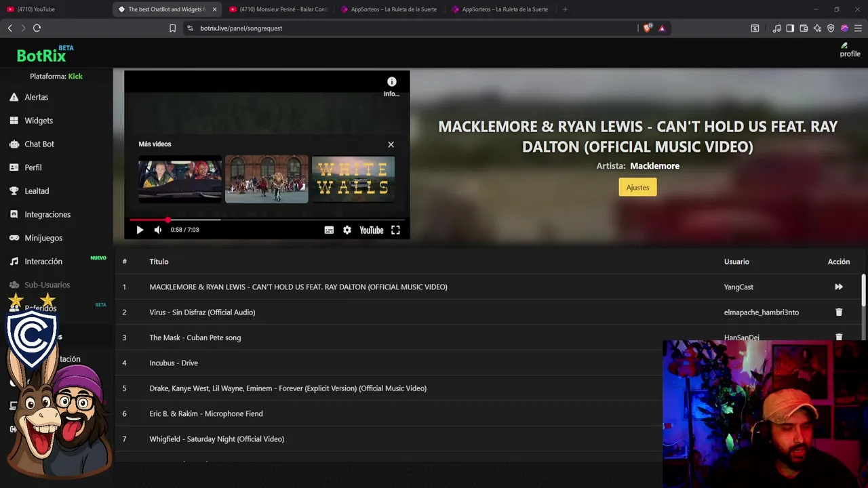This screenshot has height=488, width=868.
Task: Select the Drake, Kanye West Forever row
Action: coord(288,388)
